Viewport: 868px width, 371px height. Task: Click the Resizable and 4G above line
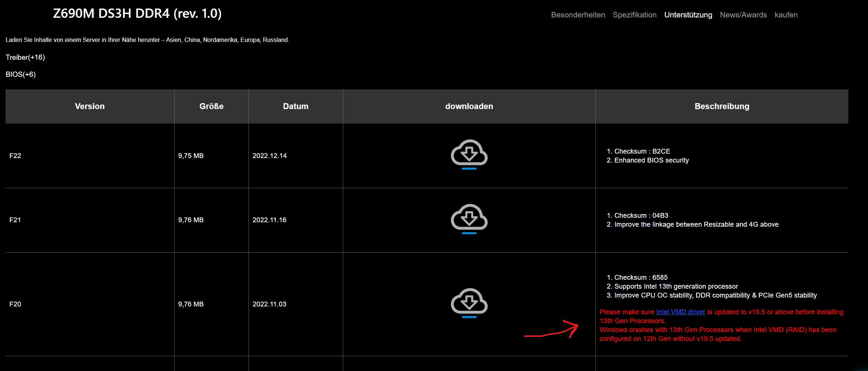696,224
